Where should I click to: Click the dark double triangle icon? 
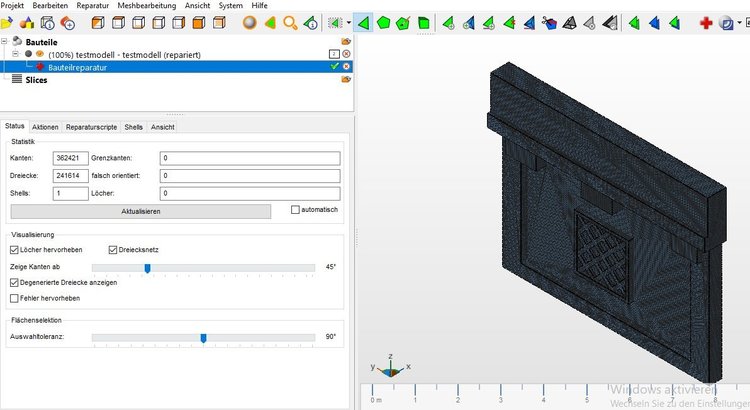(x=610, y=22)
